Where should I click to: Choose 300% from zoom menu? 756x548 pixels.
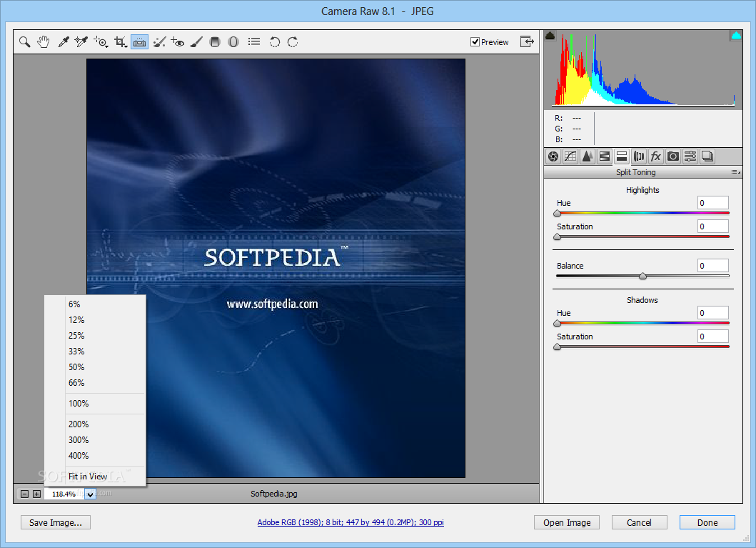tap(95, 440)
